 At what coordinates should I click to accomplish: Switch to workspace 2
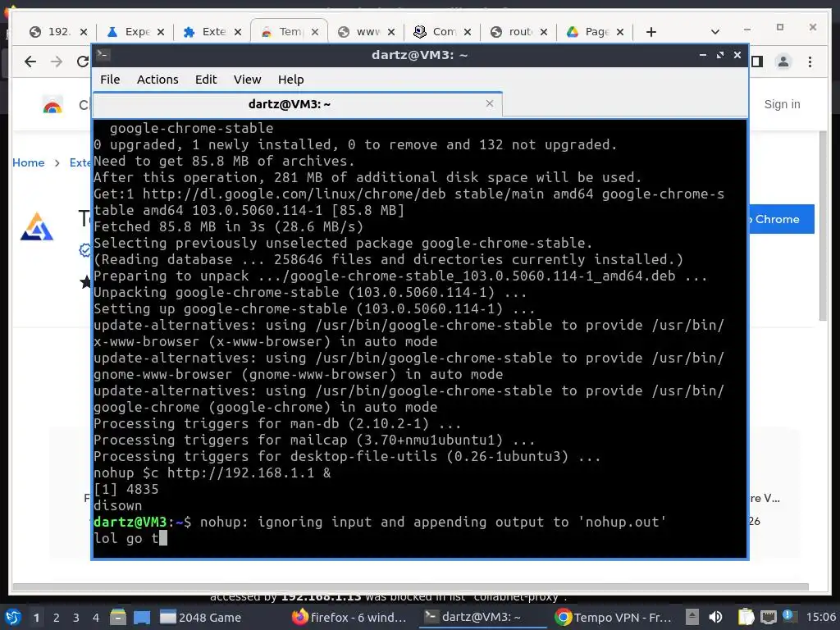click(57, 618)
